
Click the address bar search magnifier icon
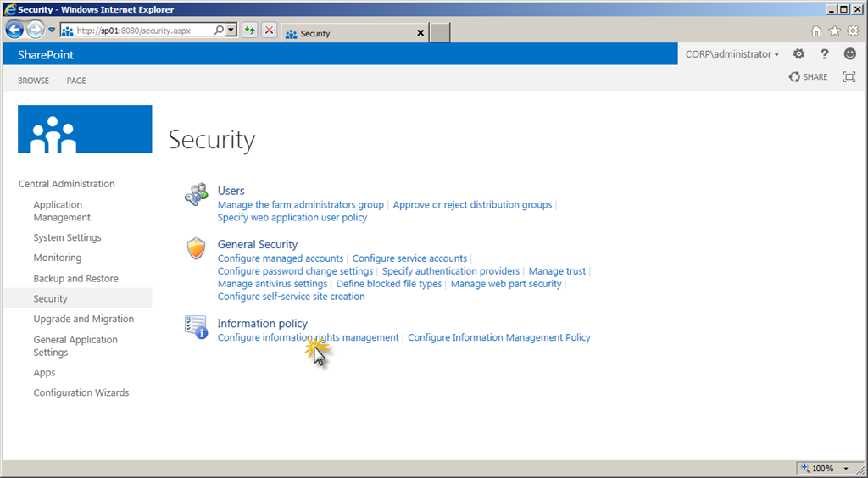coord(220,31)
